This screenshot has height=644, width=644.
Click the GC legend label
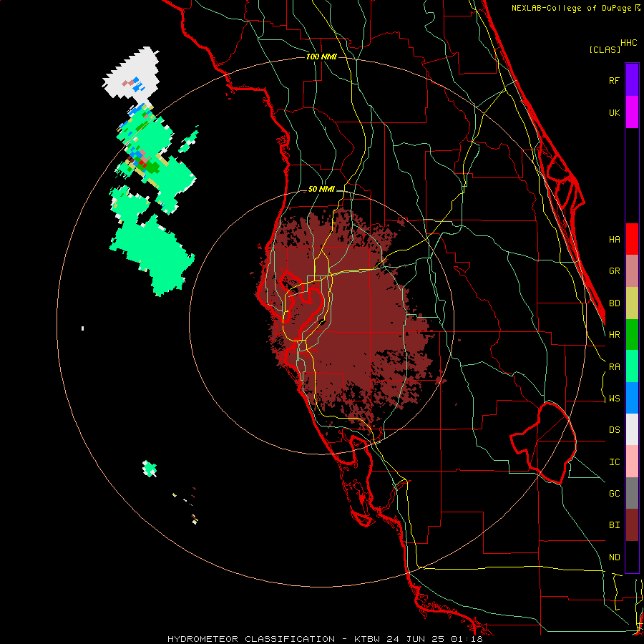[614, 494]
